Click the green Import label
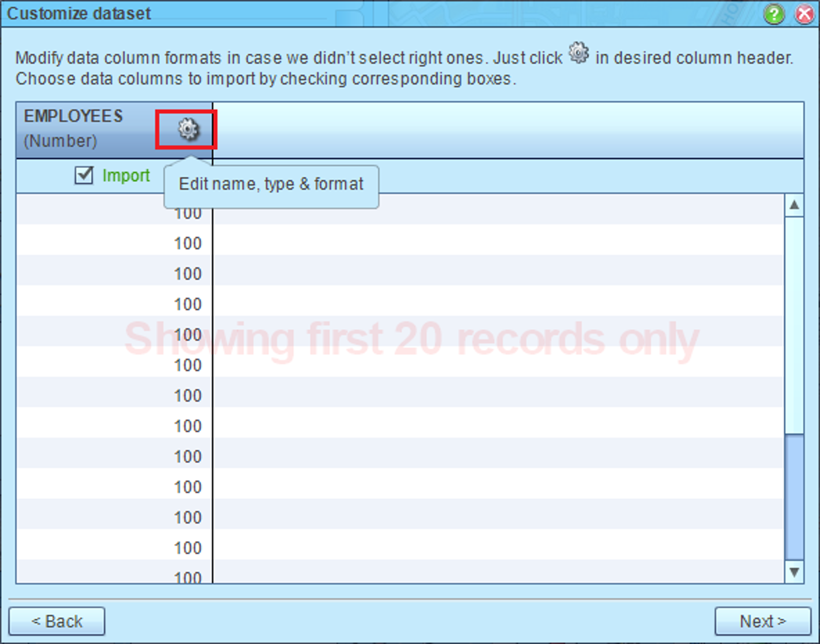Image resolution: width=820 pixels, height=644 pixels. (x=126, y=176)
